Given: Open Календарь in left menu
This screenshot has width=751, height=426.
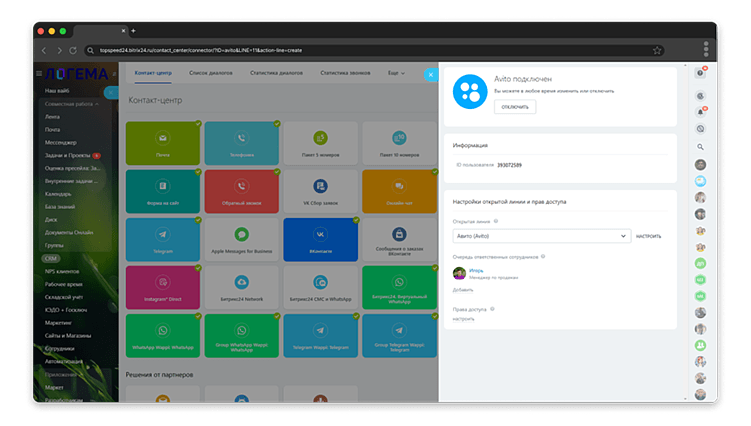Looking at the screenshot, I should tap(58, 194).
